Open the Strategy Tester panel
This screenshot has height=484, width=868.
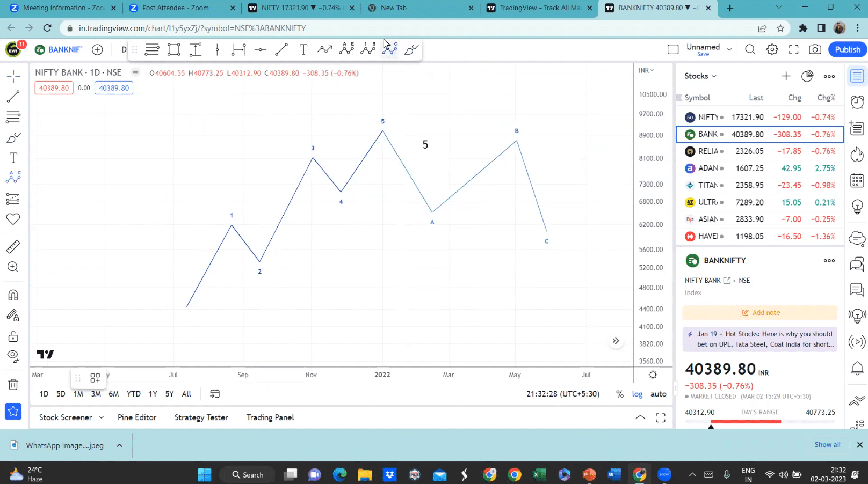(201, 417)
